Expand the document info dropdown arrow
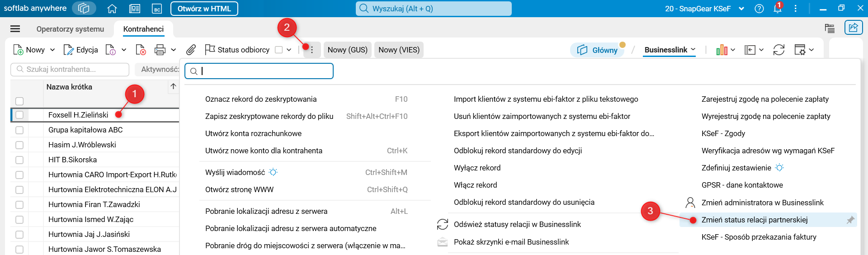Viewport: 868px width, 255px height. pos(124,50)
